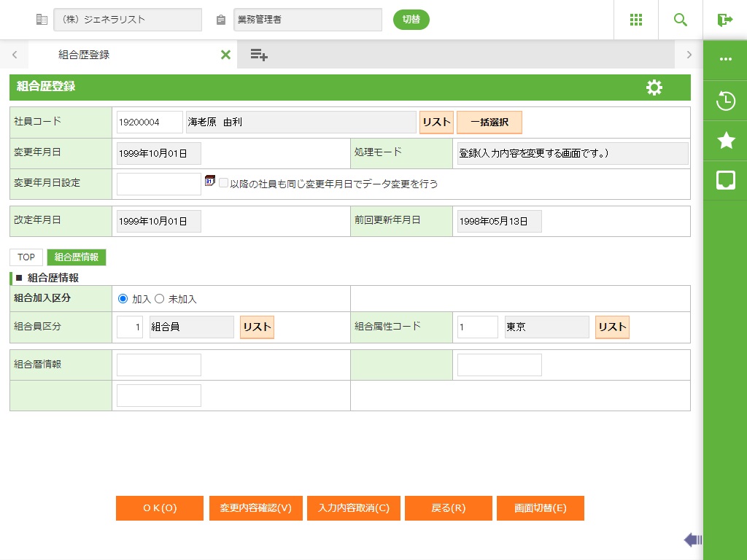Open the history clock icon in sidebar
747x560 pixels.
tap(725, 101)
